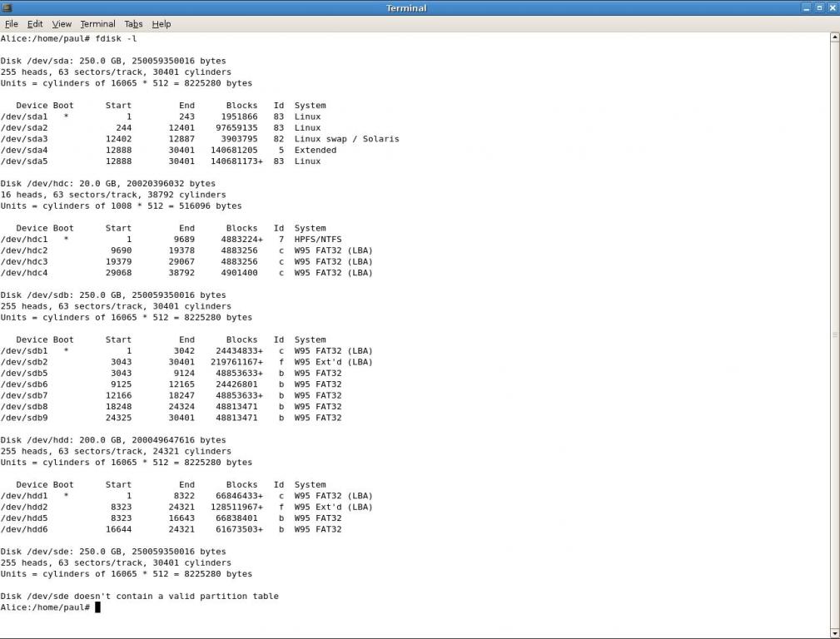Click 'HPFS/NTFS' system label
840x639 pixels.
tap(318, 240)
